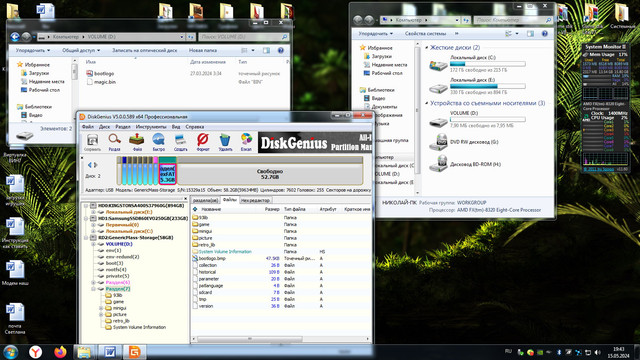Open the Yandex browser from taskbar

36,352
